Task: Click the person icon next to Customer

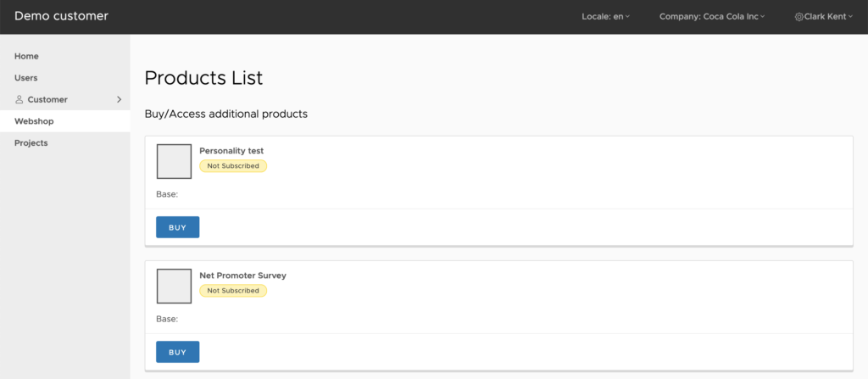Action: pyautogui.click(x=19, y=100)
